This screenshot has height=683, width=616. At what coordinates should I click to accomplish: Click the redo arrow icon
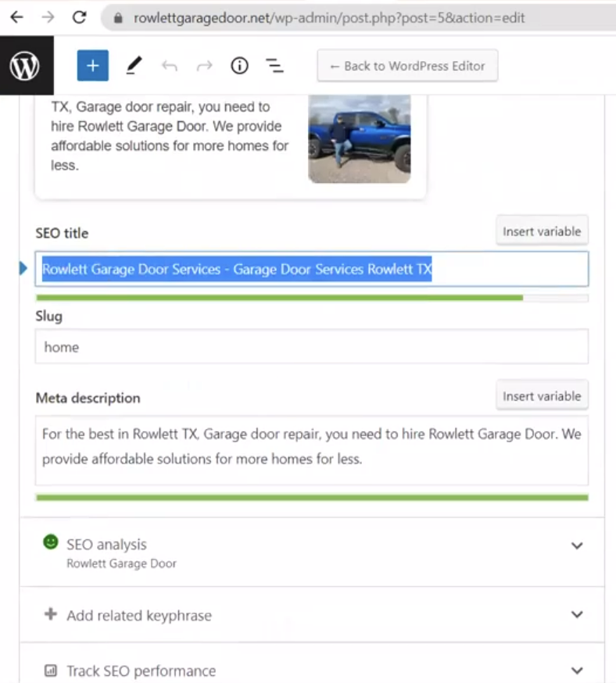tap(204, 66)
